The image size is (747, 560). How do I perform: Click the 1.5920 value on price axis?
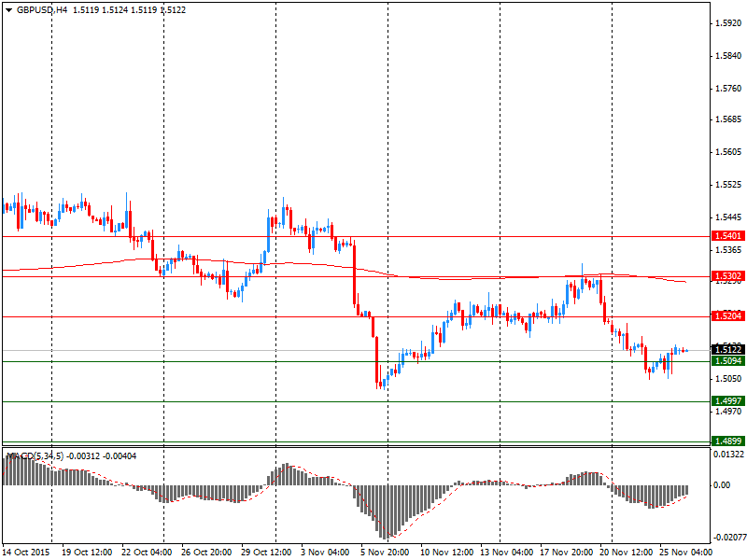pyautogui.click(x=728, y=22)
